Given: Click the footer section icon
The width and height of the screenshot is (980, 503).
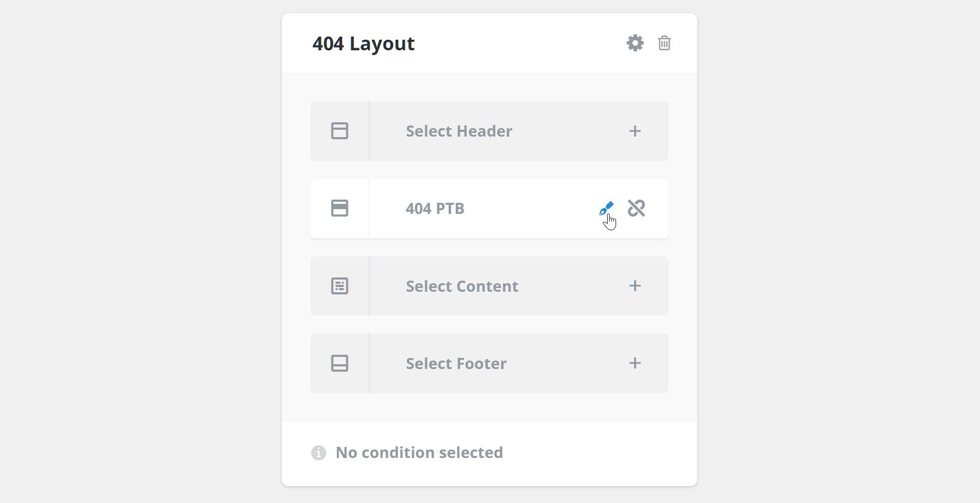Looking at the screenshot, I should point(340,363).
